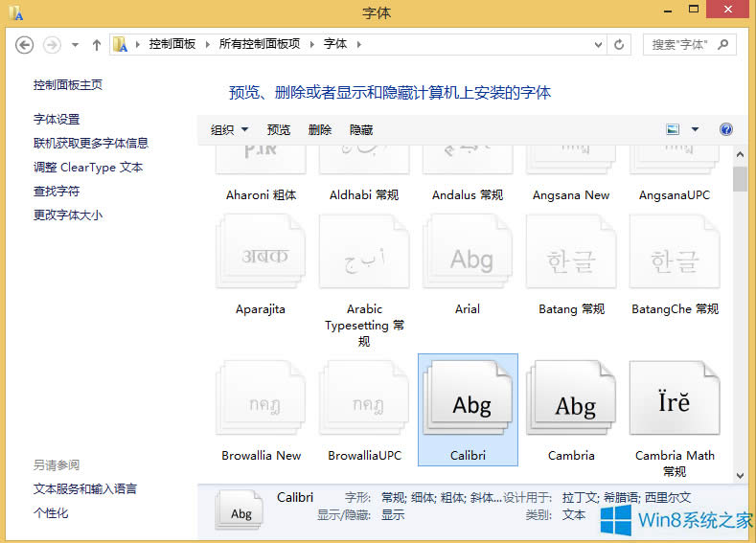Click 预览 in the toolbar
The height and width of the screenshot is (543, 756).
click(279, 129)
